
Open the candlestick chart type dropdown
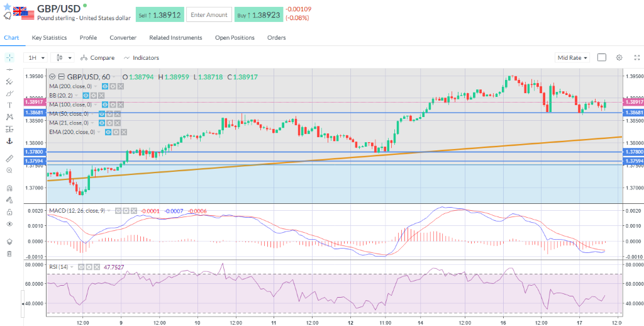pyautogui.click(x=62, y=57)
